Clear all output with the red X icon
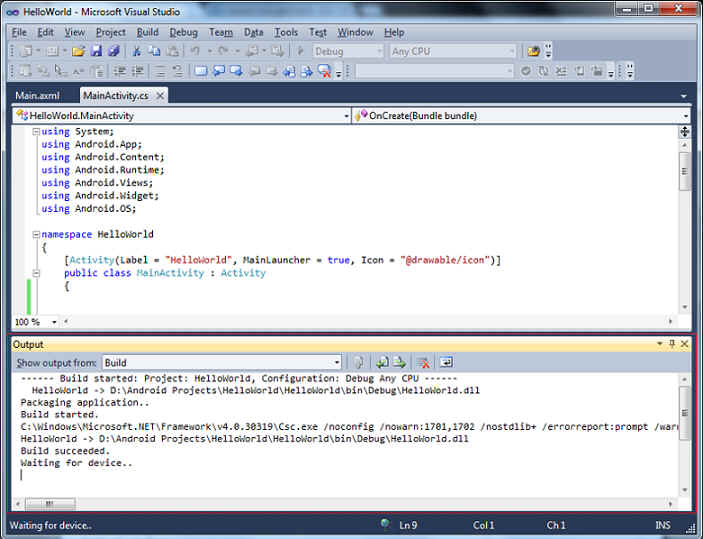Viewport: 703px width, 539px height. click(423, 362)
